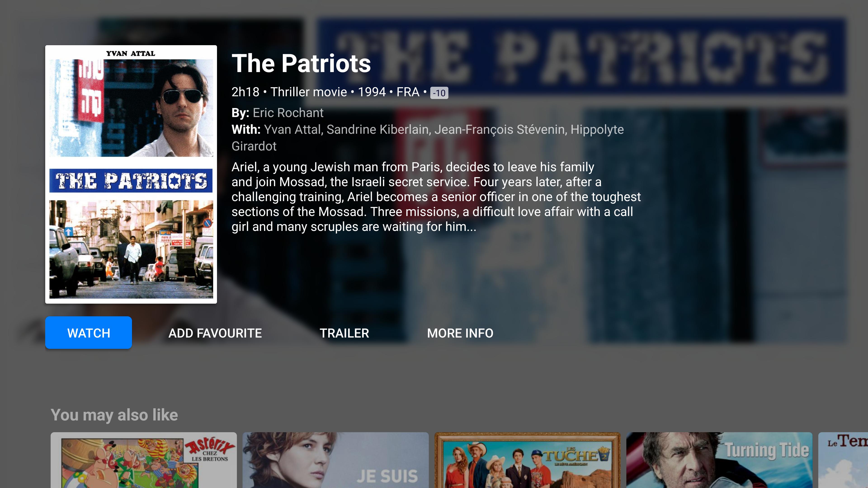Select the Je Suis movie thumbnail
Screen dimensions: 868x488
click(x=336, y=460)
